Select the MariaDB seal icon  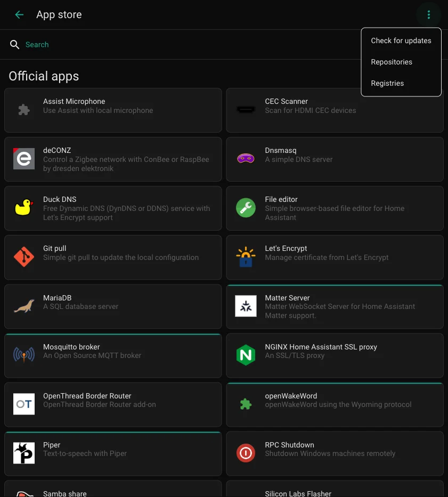23,306
